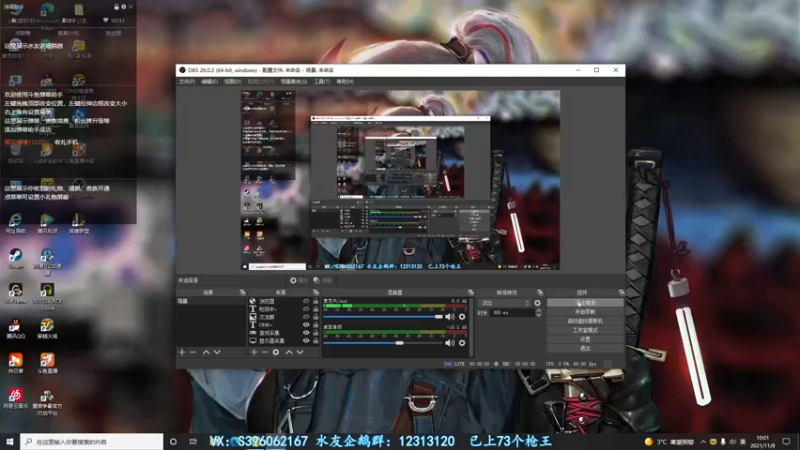The height and width of the screenshot is (450, 800).
Task: Open the transition type dropdown (淡出)
Action: click(505, 303)
